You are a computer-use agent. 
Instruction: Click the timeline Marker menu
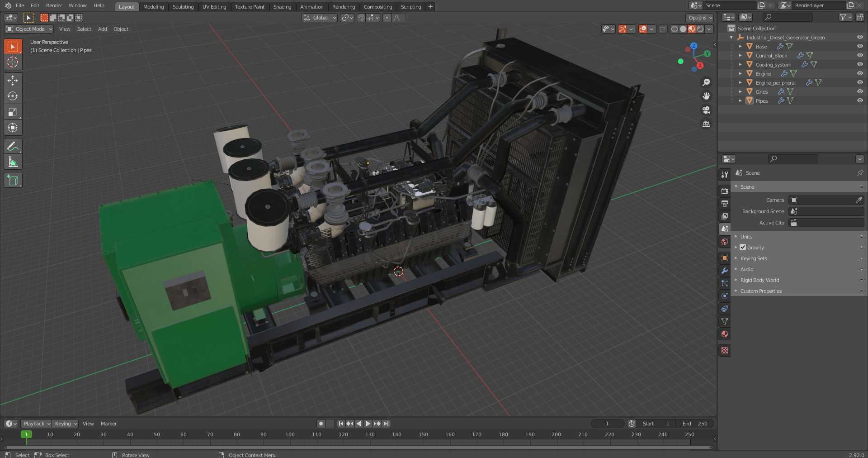click(x=108, y=424)
